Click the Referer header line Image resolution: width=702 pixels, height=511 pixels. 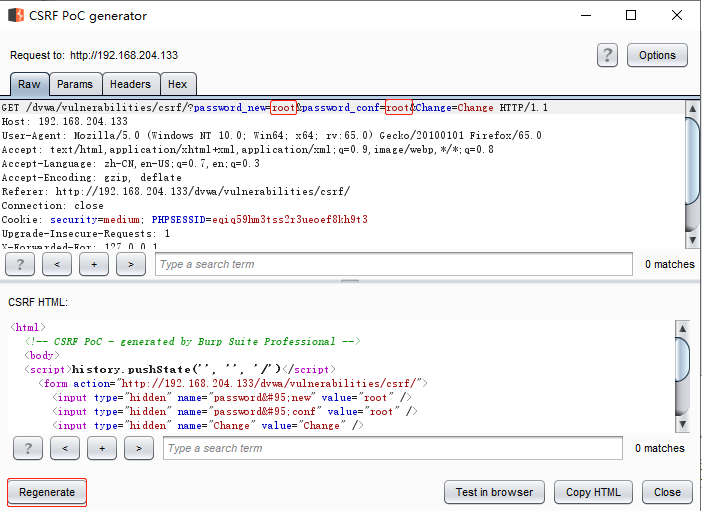click(176, 192)
